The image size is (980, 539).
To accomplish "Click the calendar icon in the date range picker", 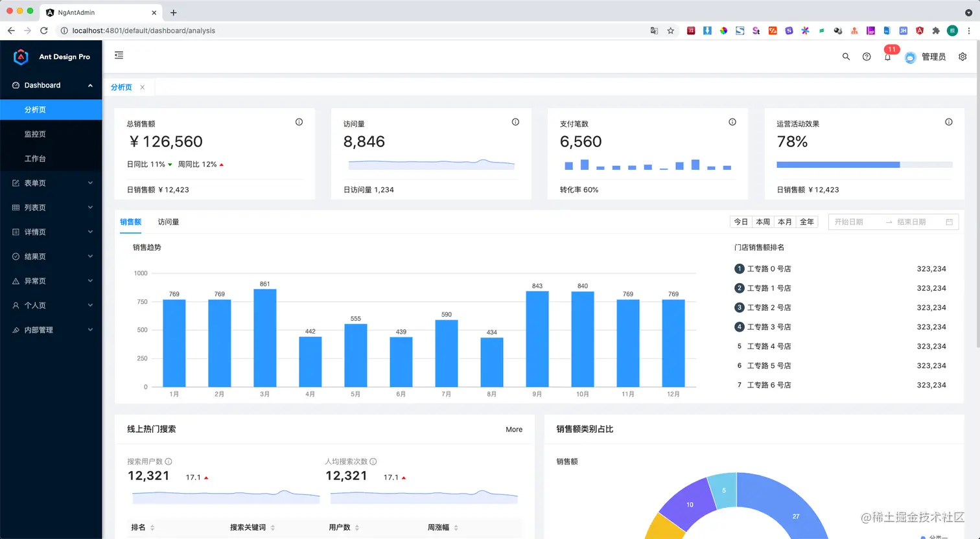I will [950, 222].
